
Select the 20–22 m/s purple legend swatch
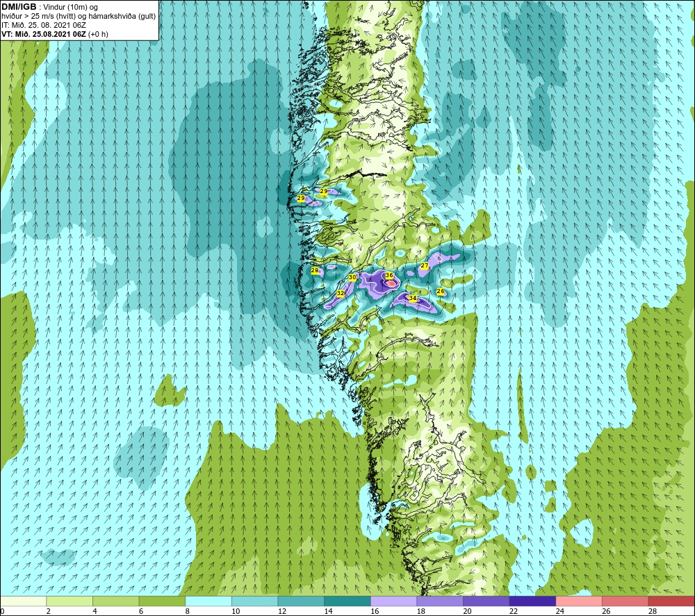click(x=486, y=601)
